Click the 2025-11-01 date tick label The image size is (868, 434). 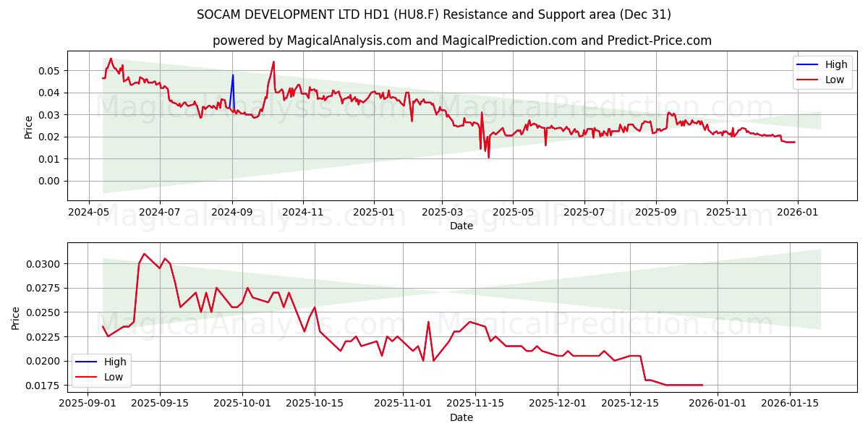tap(402, 404)
